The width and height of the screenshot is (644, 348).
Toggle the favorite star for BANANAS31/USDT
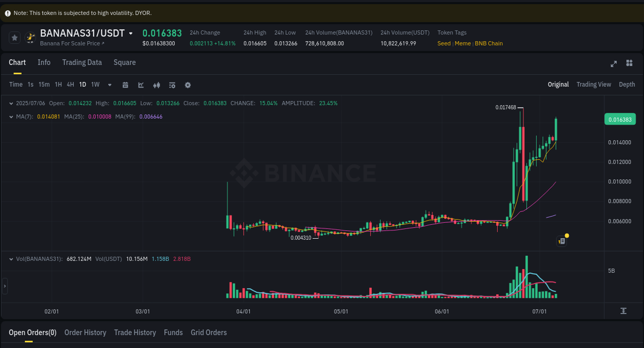tap(14, 37)
